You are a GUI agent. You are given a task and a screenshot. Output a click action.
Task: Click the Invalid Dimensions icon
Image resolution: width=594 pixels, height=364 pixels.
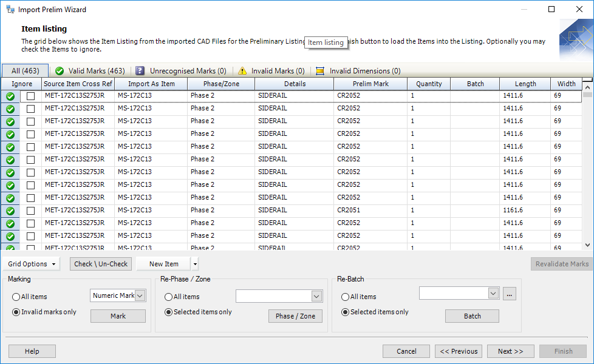[x=320, y=71]
